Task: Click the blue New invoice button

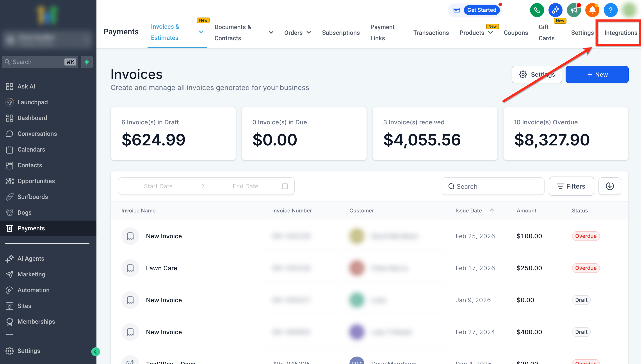Action: point(597,74)
